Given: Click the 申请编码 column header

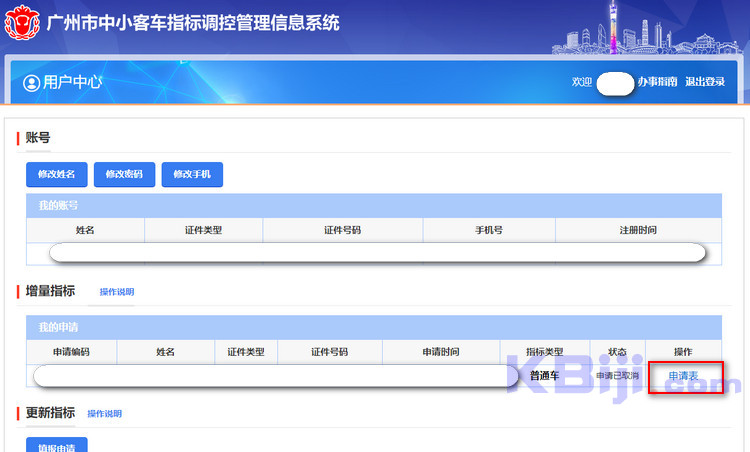Looking at the screenshot, I should 71,352.
